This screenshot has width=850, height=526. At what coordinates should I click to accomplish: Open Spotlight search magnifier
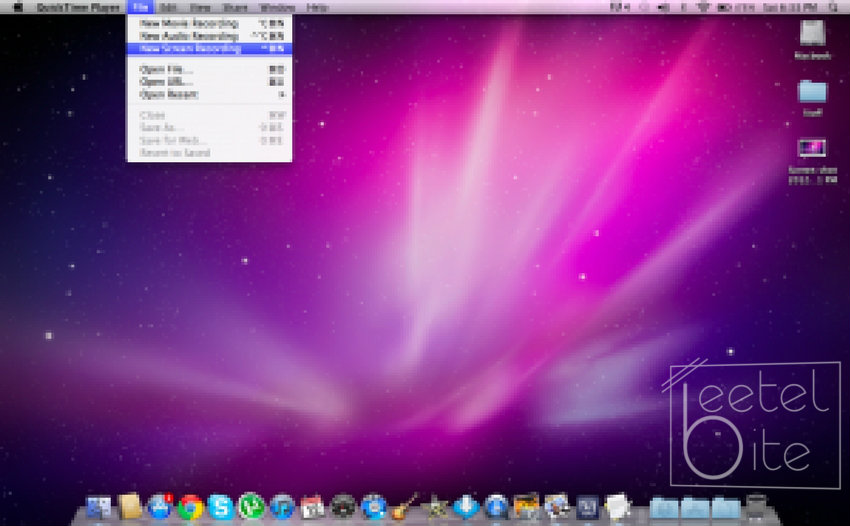point(833,8)
